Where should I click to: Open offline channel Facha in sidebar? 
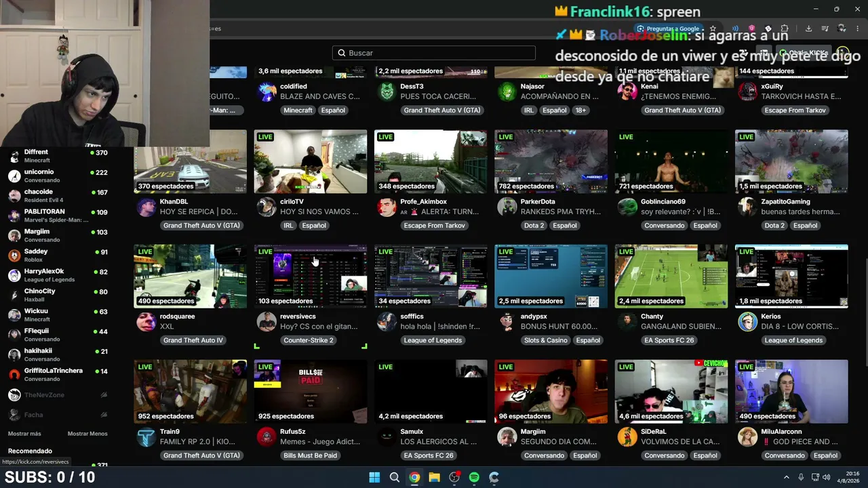click(58, 415)
